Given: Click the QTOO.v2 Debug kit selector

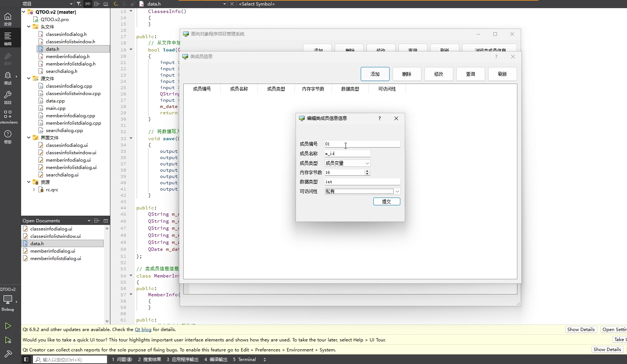Looking at the screenshot, I should point(8,300).
